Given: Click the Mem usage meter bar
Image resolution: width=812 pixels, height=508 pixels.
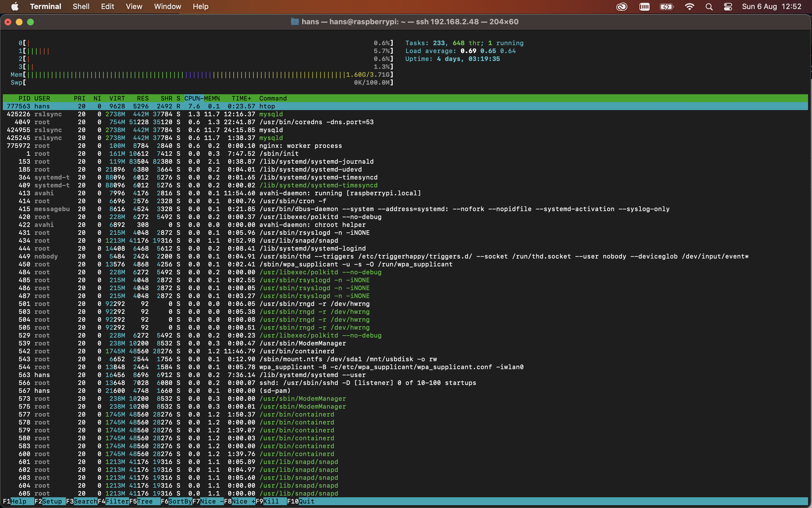Looking at the screenshot, I should (202, 75).
